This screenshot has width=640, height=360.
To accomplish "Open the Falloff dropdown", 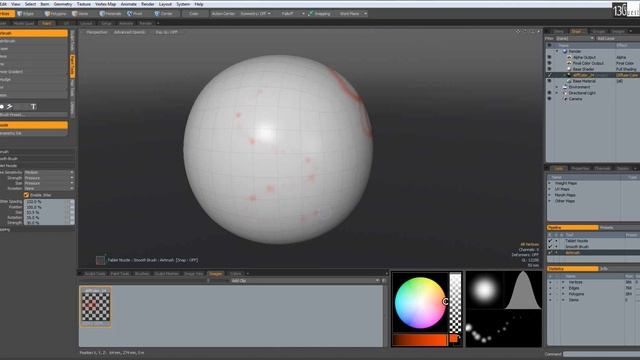I will [290, 13].
